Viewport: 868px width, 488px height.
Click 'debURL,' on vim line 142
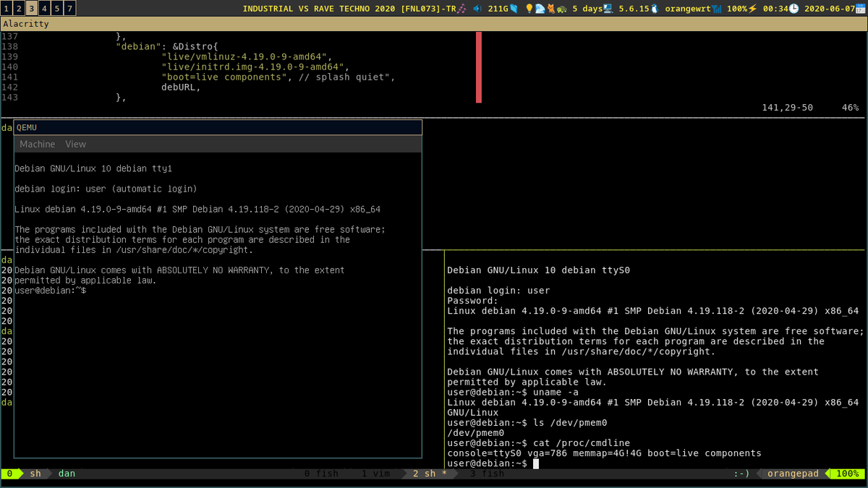coord(180,87)
